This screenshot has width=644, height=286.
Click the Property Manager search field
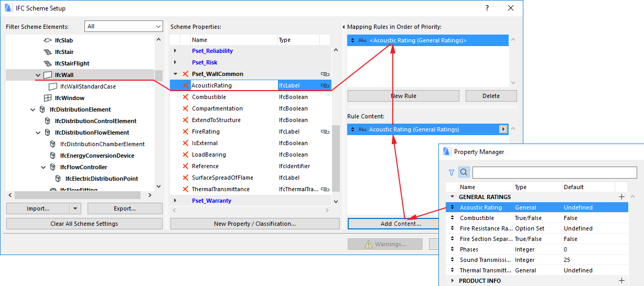pyautogui.click(x=555, y=172)
